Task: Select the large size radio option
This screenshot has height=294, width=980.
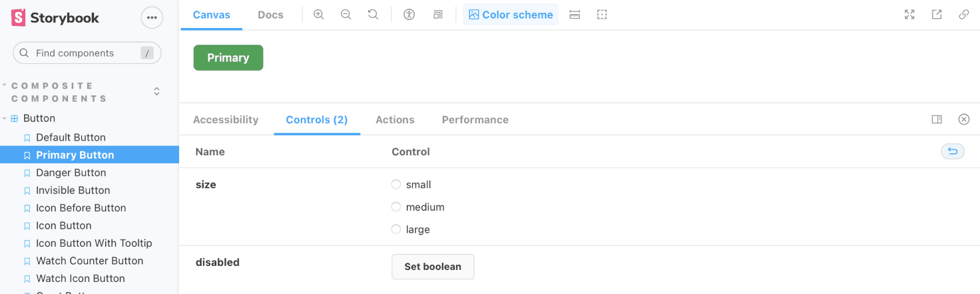Action: coord(396,229)
